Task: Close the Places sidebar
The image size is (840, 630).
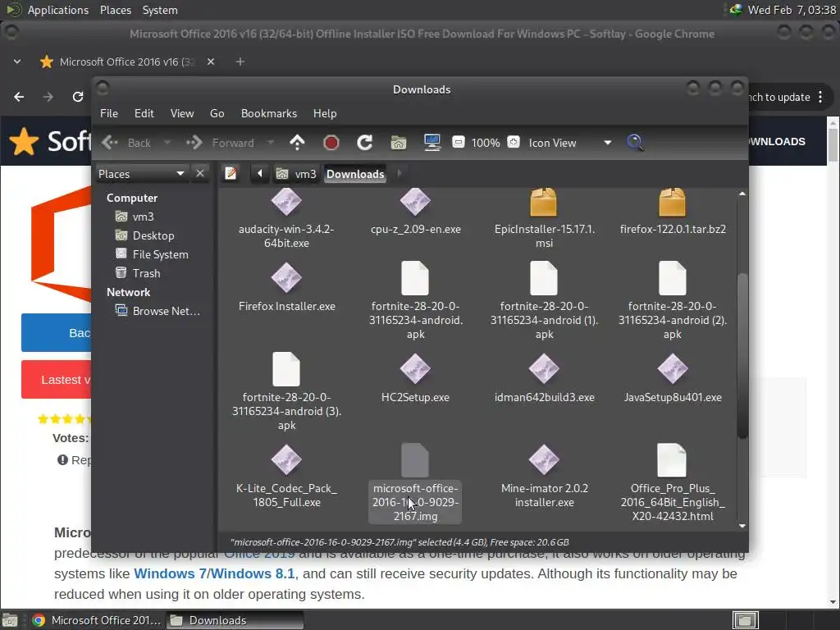Action: coord(200,174)
